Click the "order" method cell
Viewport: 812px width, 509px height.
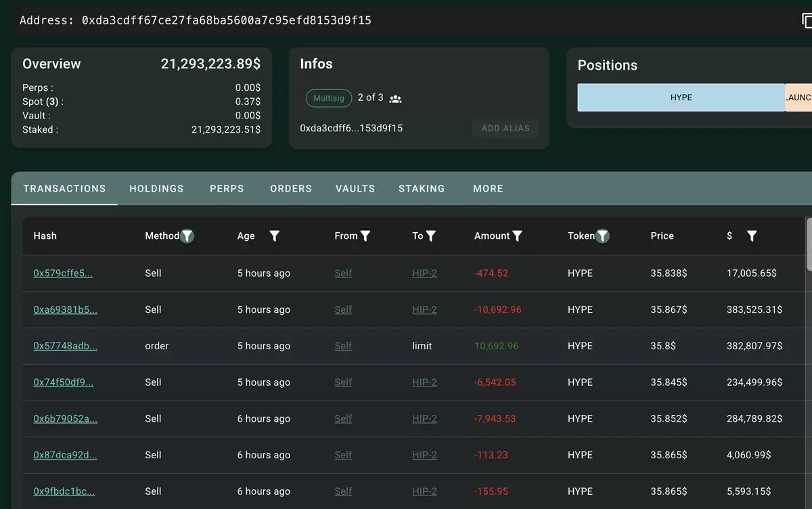(x=157, y=346)
